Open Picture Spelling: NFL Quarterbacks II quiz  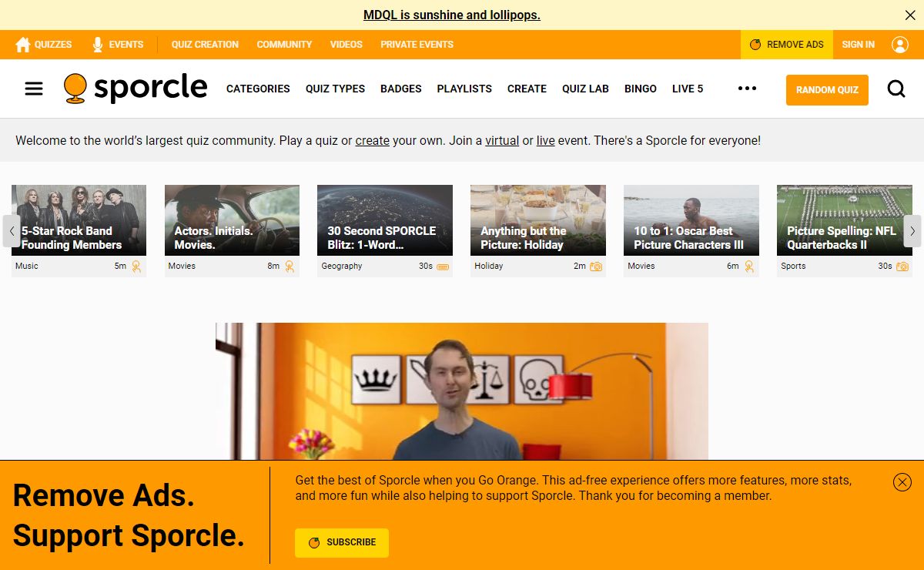845,220
